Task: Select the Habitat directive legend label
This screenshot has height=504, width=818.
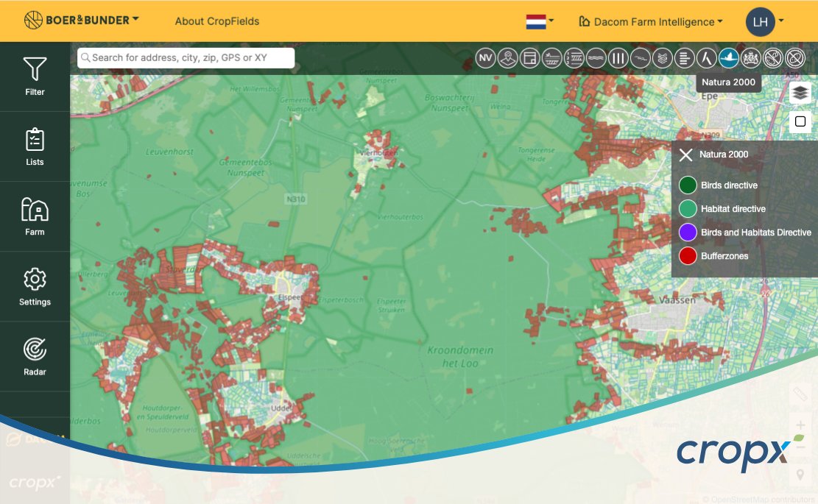Action: (x=733, y=208)
